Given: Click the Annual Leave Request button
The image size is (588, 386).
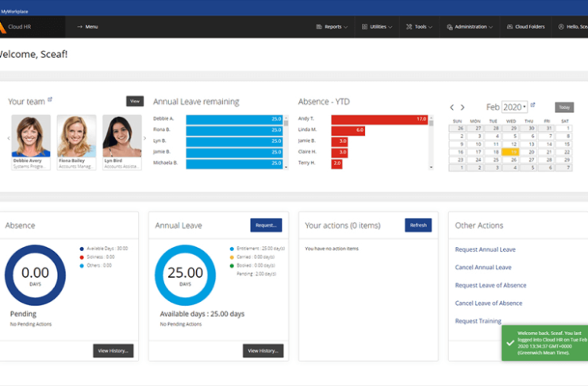Looking at the screenshot, I should click(266, 225).
